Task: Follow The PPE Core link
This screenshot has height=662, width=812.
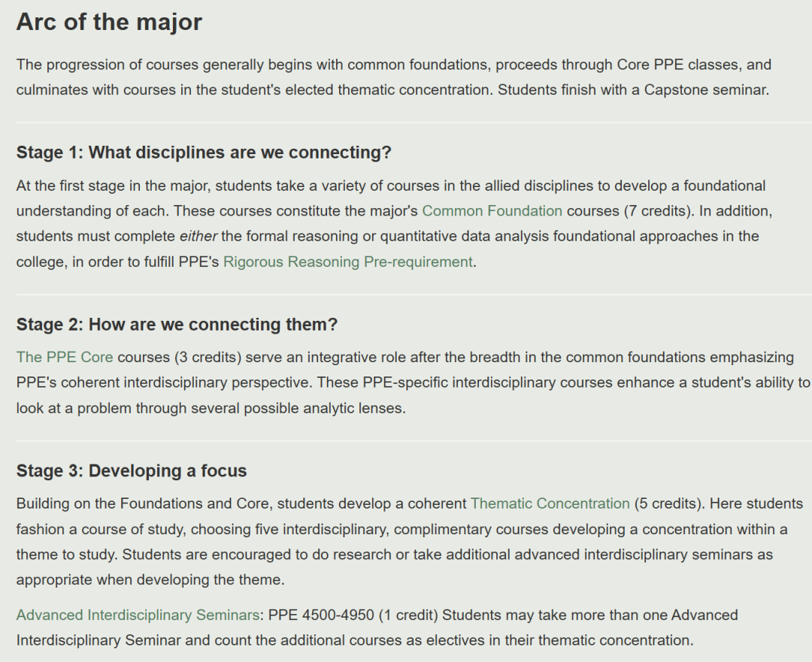Action: tap(65, 357)
